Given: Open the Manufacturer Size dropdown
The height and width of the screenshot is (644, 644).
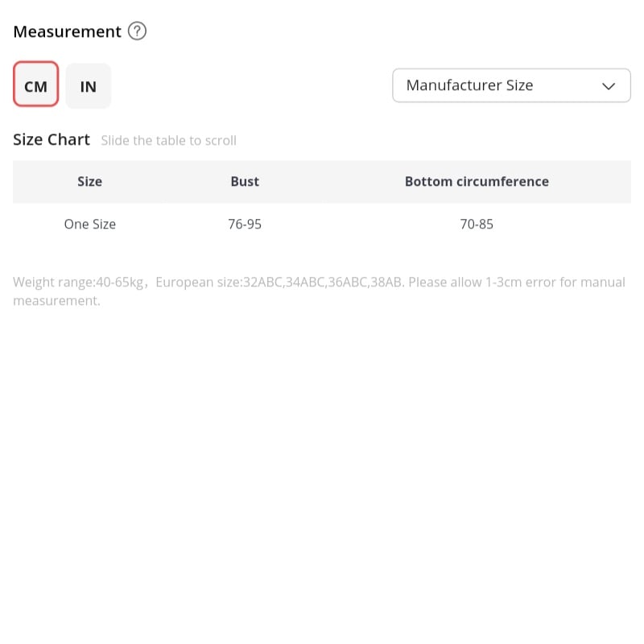Looking at the screenshot, I should (x=511, y=85).
